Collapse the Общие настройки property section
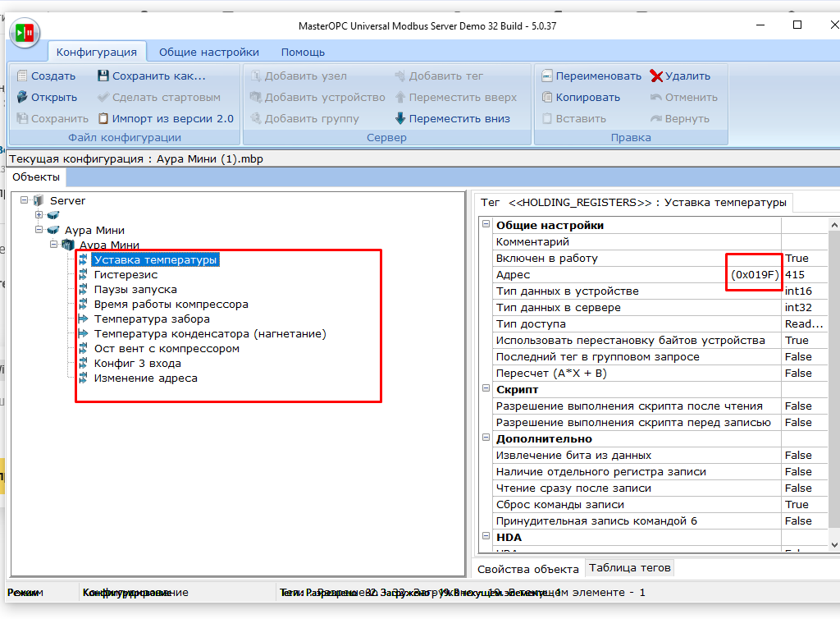Image resolution: width=840 pixels, height=619 pixels. (x=486, y=224)
